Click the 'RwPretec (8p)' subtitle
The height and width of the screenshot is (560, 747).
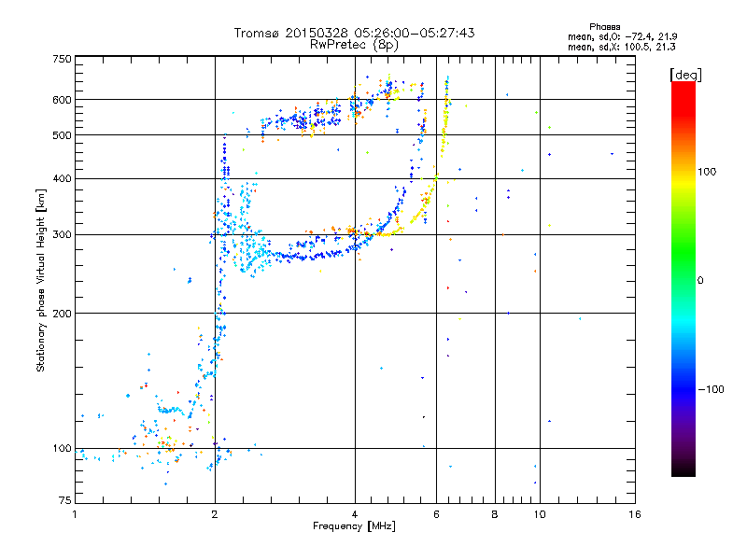(354, 45)
